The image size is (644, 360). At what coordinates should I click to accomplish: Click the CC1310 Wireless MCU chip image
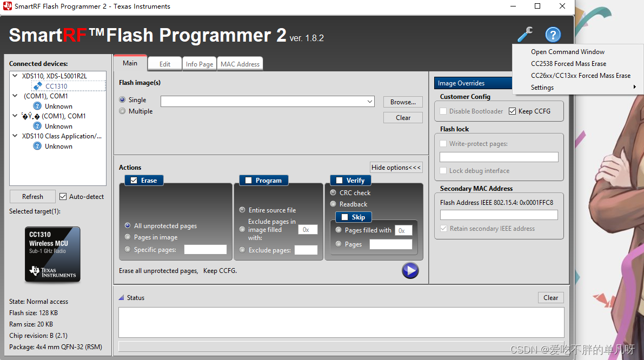[x=52, y=254]
